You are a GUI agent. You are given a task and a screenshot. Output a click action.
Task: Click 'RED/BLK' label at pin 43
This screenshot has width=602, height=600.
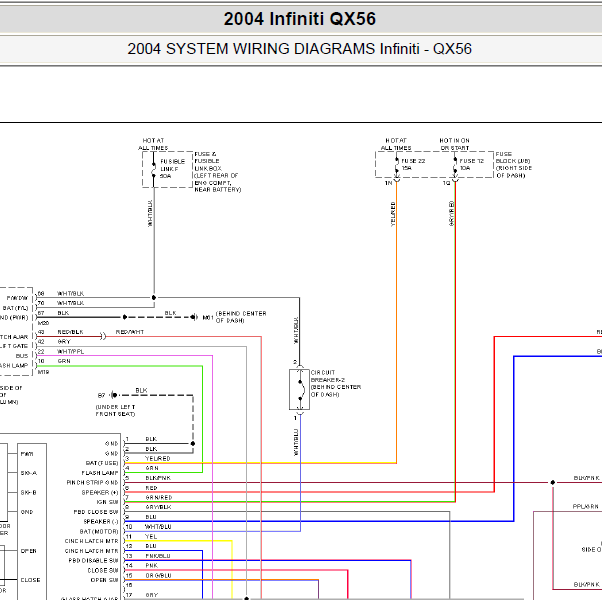[70, 332]
